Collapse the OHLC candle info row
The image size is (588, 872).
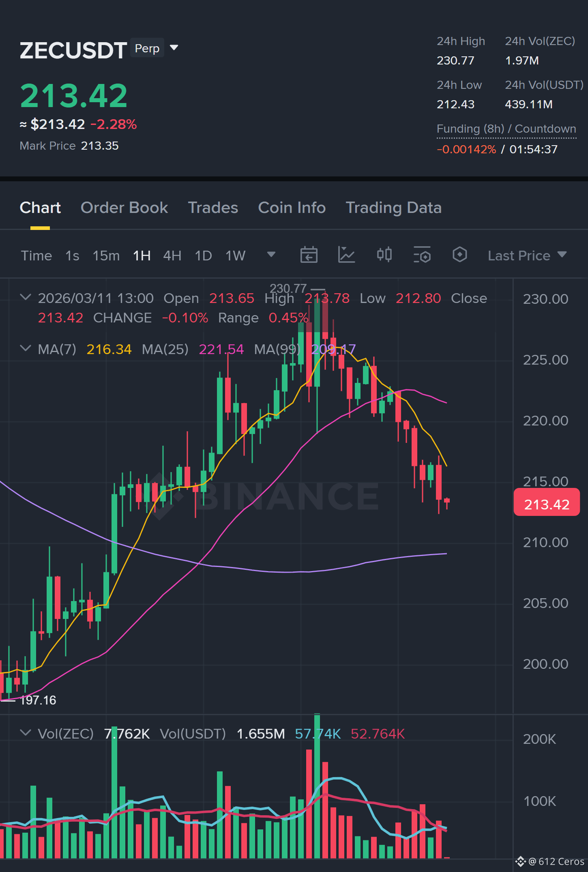[x=26, y=297]
